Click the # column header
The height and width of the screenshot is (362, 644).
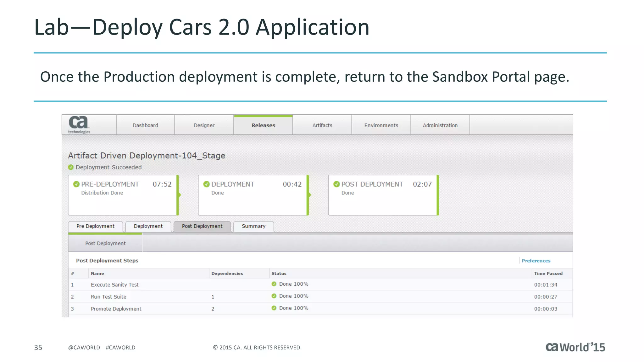coord(78,273)
